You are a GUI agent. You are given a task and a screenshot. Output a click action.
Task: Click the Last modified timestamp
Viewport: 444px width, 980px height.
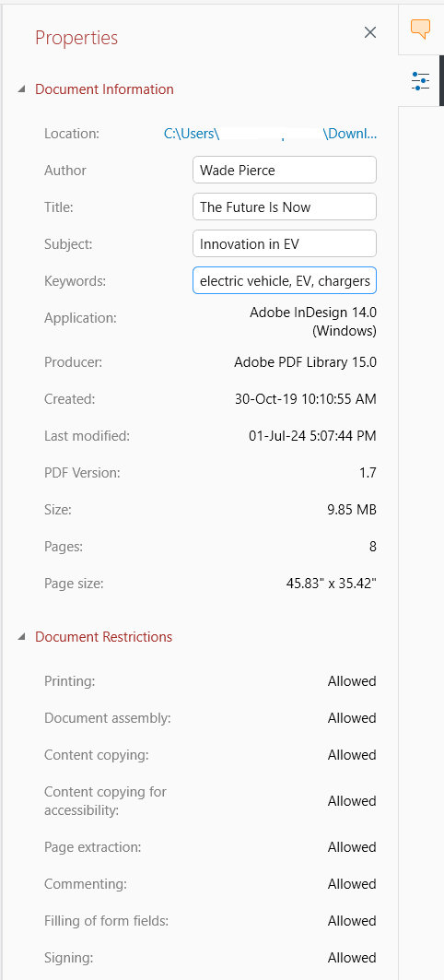tap(312, 436)
